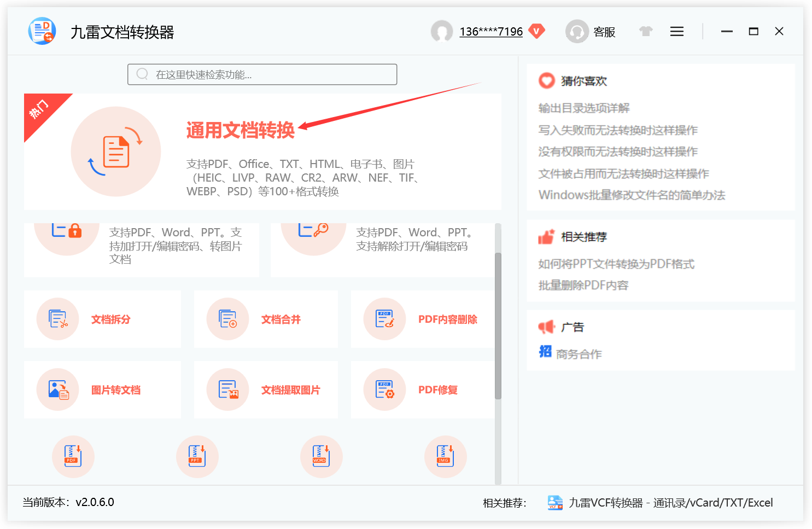Click the 广告 megaphone icon
The image size is (812, 529).
point(546,327)
